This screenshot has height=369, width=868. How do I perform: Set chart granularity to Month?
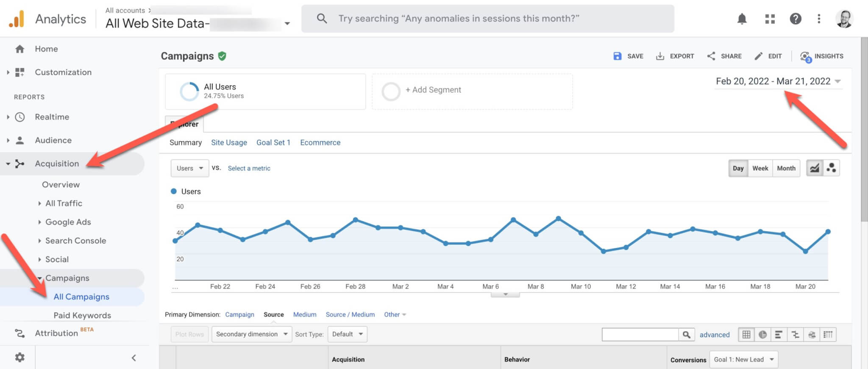click(786, 168)
